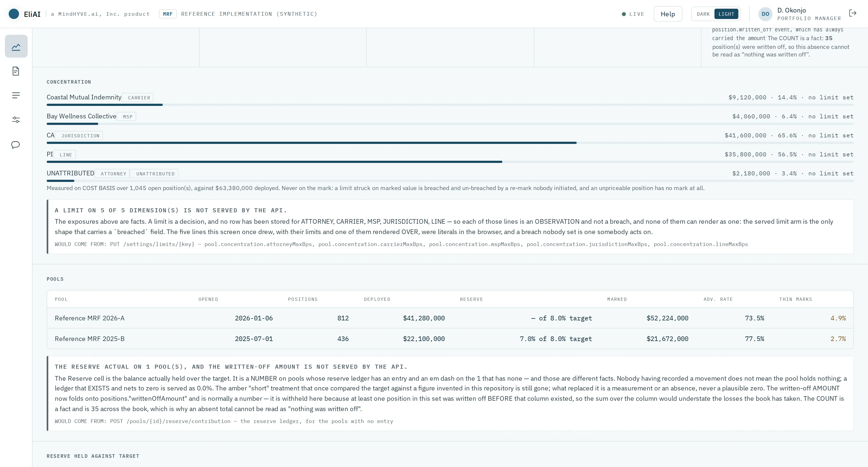Switch theme to LIGHT
Viewport: 868px width, 467px height.
point(726,14)
